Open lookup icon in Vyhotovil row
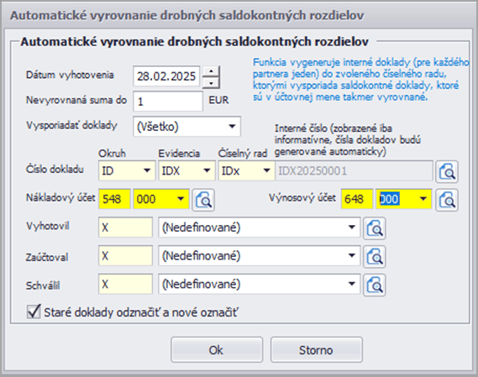This screenshot has height=377, width=478. 374,228
